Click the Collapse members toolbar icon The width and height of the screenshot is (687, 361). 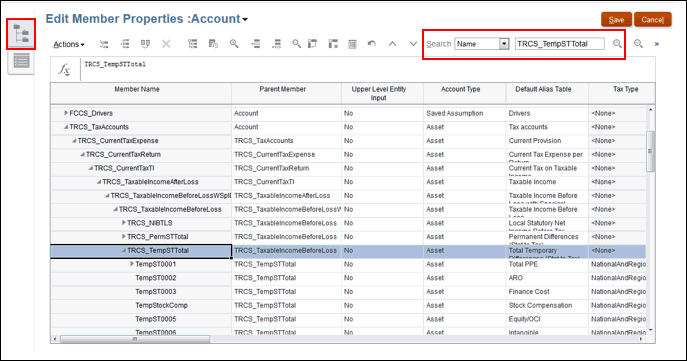tap(276, 44)
